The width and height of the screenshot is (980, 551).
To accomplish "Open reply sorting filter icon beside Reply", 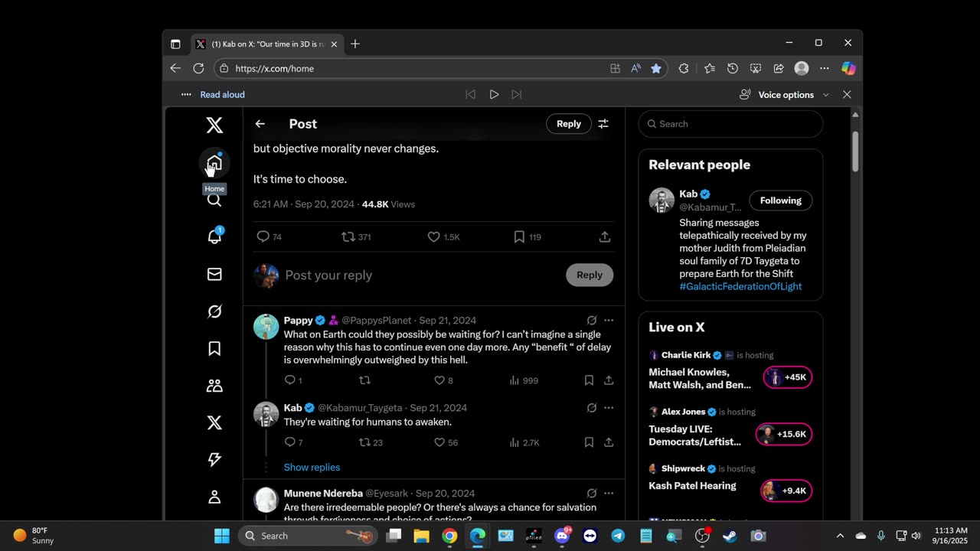I will pyautogui.click(x=603, y=124).
